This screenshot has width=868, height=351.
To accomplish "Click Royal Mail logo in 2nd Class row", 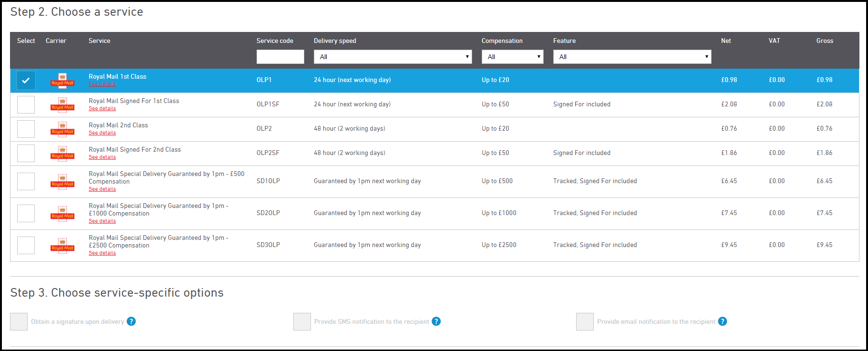I will coord(62,129).
